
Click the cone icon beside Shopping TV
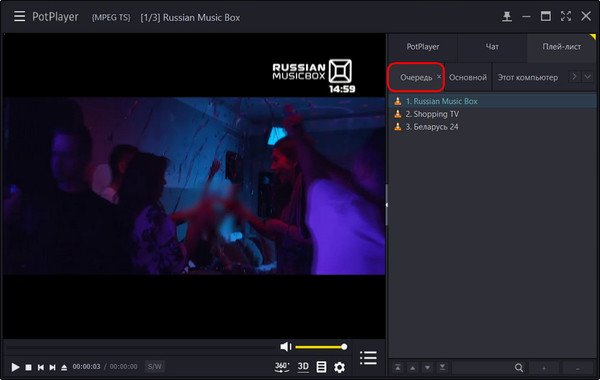(398, 114)
